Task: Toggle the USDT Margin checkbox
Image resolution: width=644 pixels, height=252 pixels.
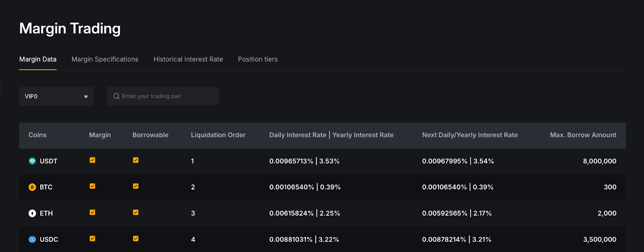Action: pos(92,160)
